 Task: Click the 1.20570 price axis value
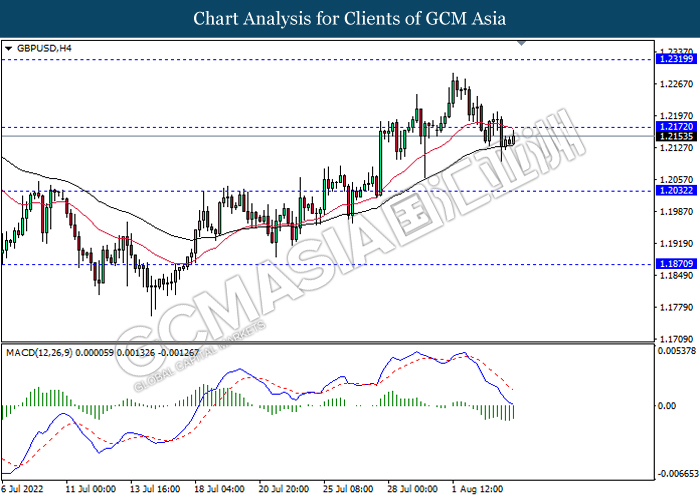coord(677,180)
